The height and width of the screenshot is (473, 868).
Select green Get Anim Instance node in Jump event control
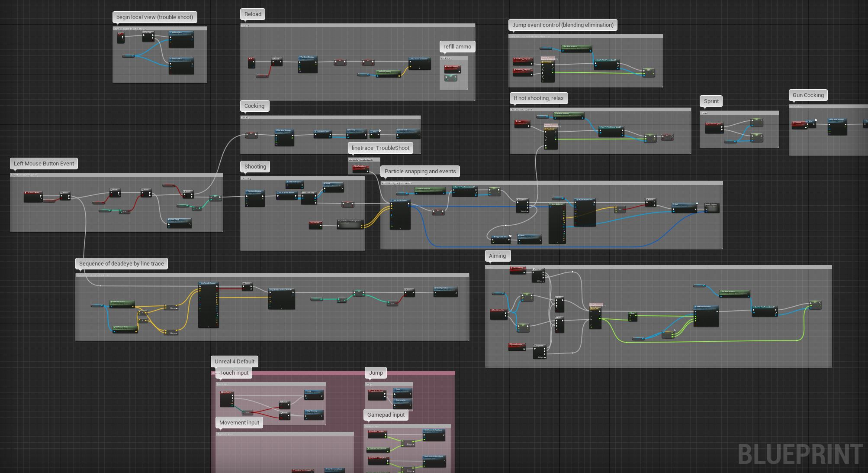[577, 49]
